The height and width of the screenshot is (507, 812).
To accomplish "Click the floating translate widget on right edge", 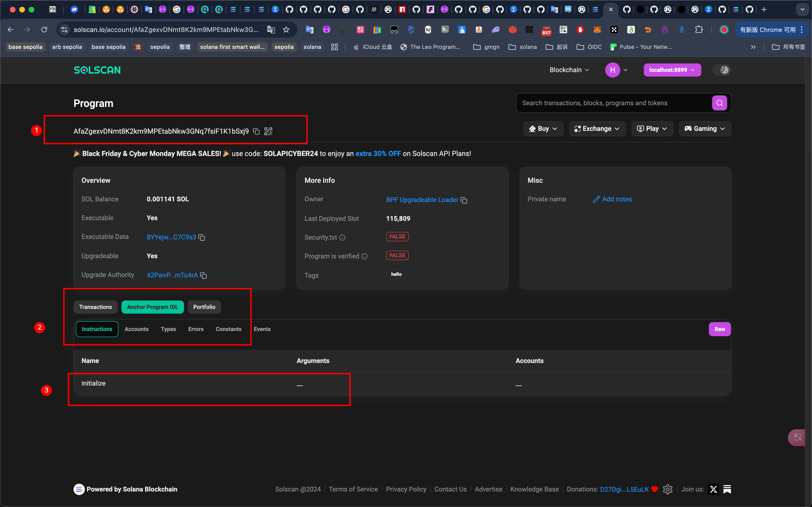I will tap(797, 437).
